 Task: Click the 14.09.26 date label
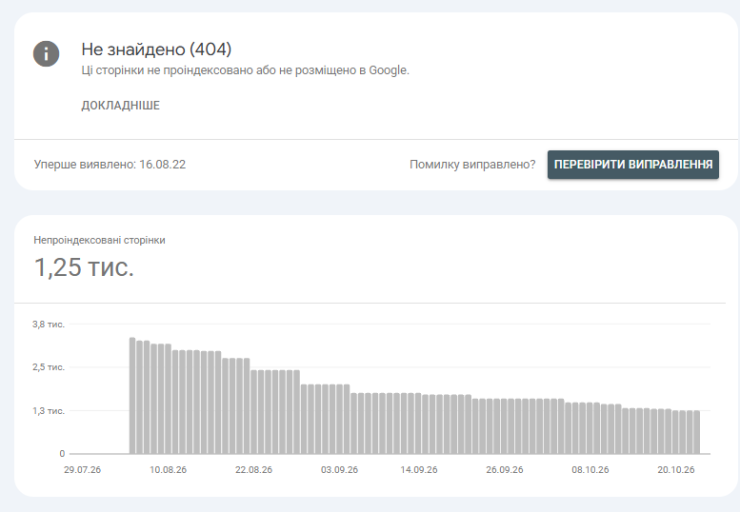tap(419, 470)
